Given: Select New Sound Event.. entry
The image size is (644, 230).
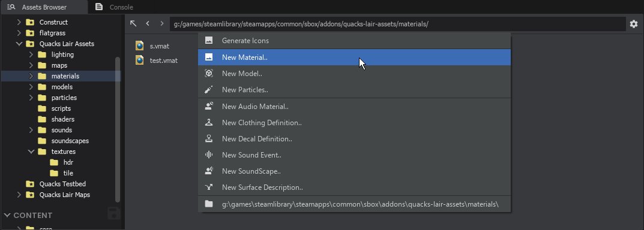Looking at the screenshot, I should pyautogui.click(x=354, y=155).
